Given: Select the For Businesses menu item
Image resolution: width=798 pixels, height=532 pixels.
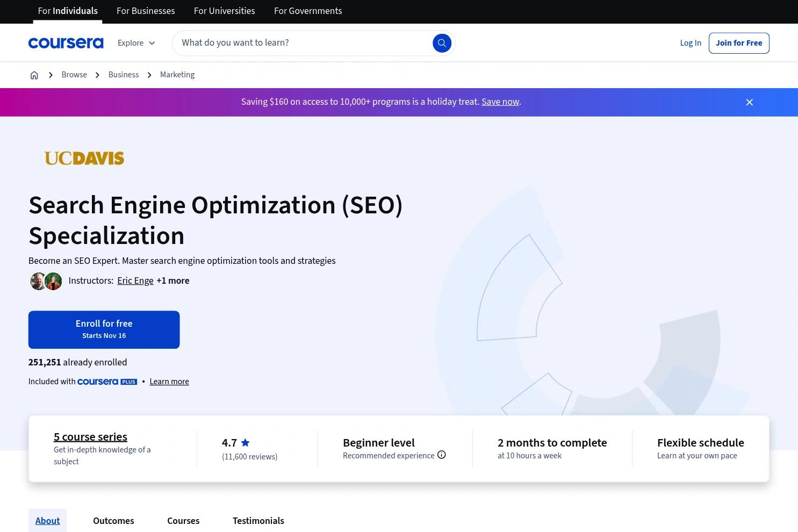Looking at the screenshot, I should point(145,11).
